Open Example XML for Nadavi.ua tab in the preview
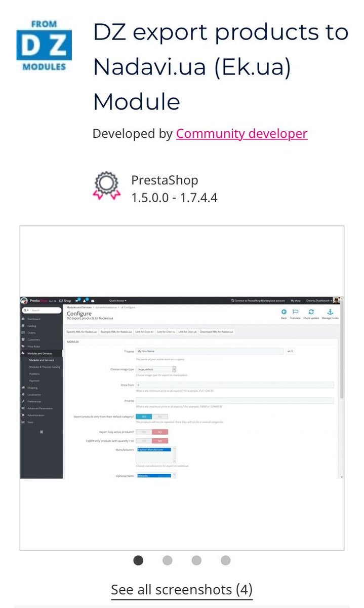This screenshot has height=608, width=364. pos(116,331)
